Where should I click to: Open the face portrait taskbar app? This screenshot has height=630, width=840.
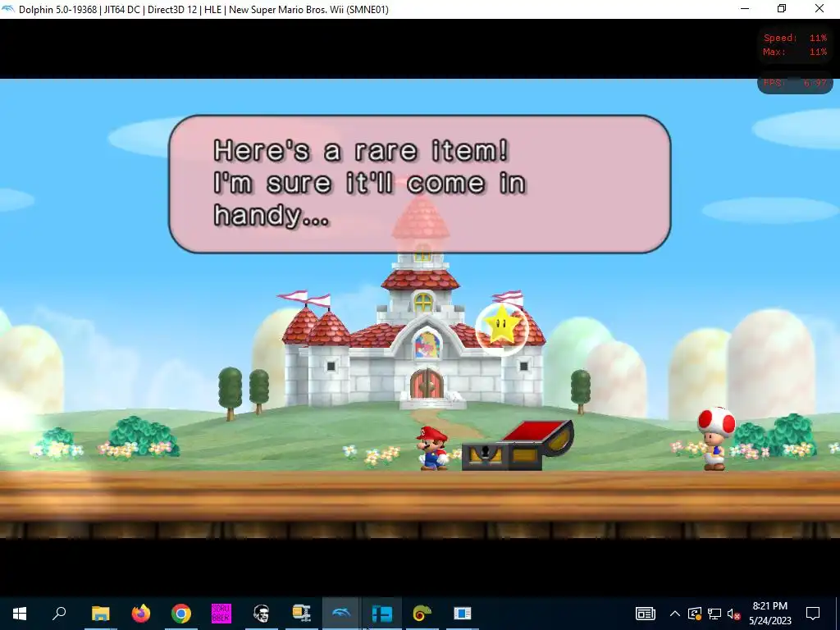(x=262, y=614)
